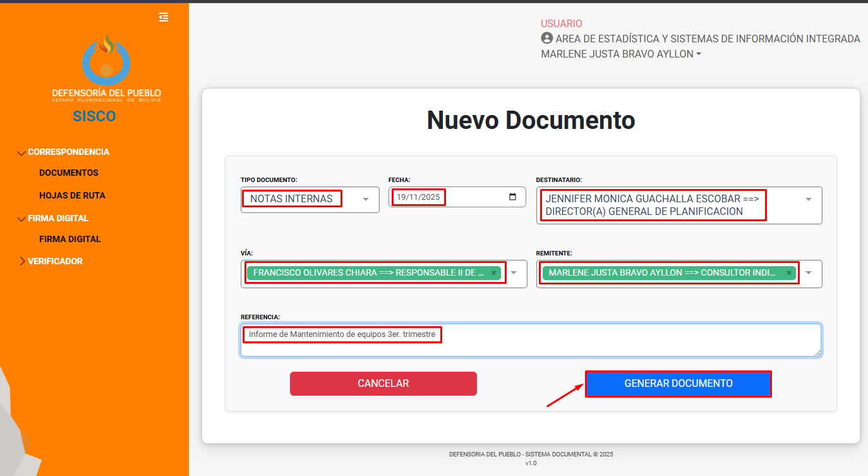
Task: Go to Documentos in the sidebar
Action: coord(69,173)
